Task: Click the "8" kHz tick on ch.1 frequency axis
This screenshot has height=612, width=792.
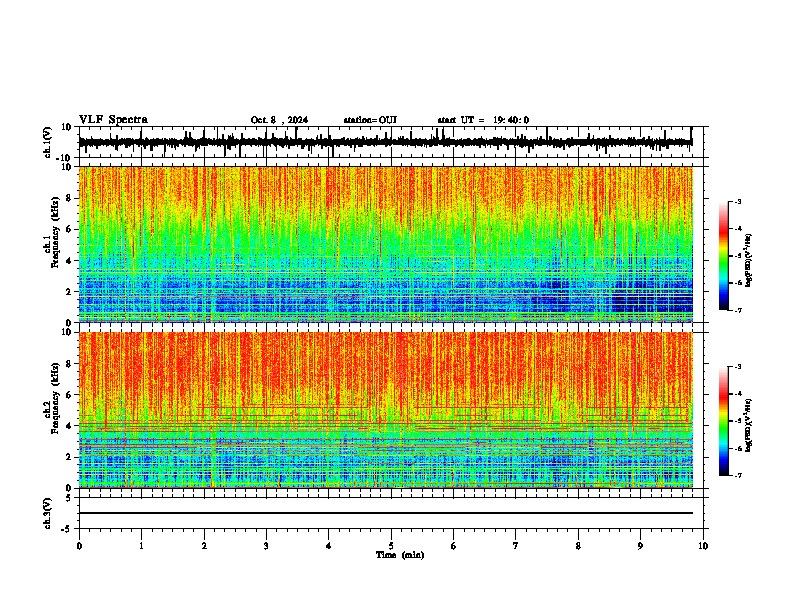Action: (x=70, y=198)
